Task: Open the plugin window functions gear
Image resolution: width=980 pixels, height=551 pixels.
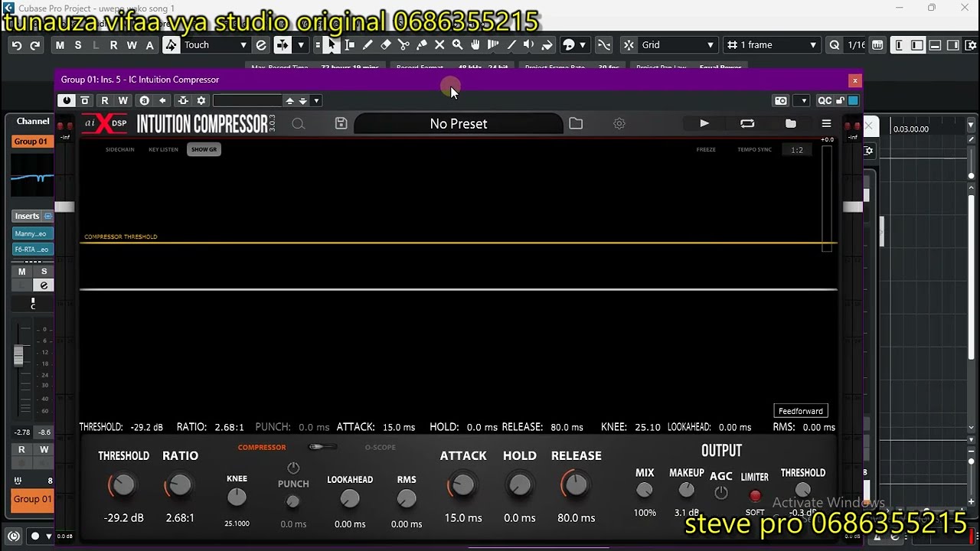Action: 201,100
